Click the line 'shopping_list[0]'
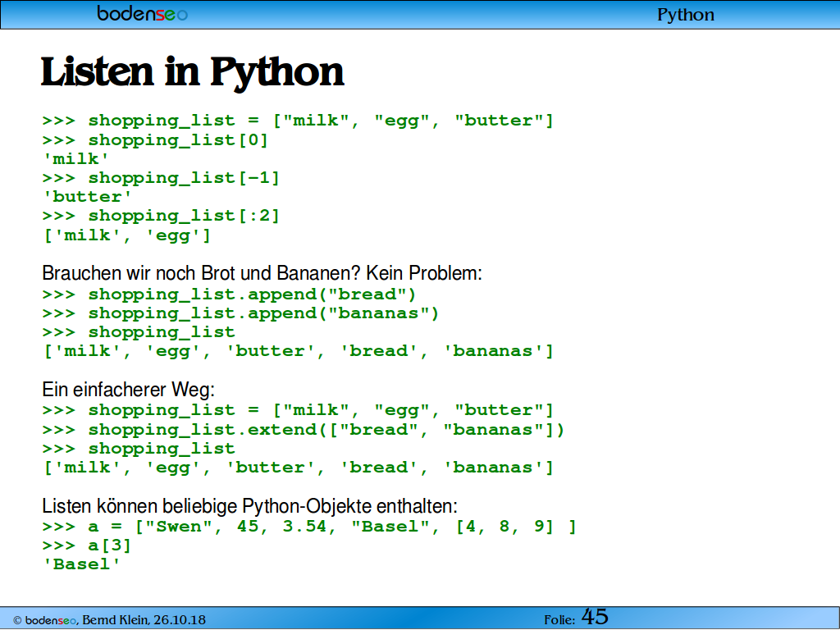The width and height of the screenshot is (840, 630). pyautogui.click(x=155, y=140)
